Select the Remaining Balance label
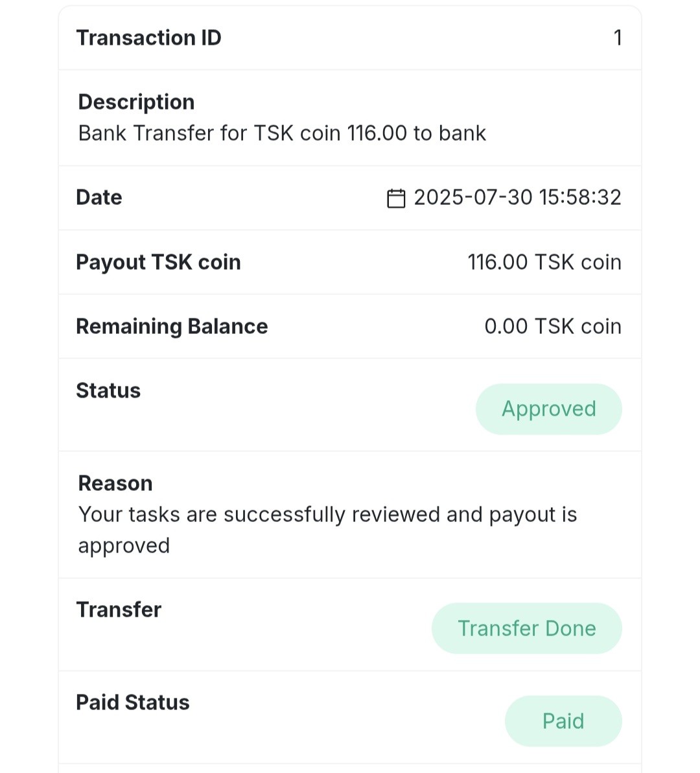The width and height of the screenshot is (700, 773). click(172, 326)
